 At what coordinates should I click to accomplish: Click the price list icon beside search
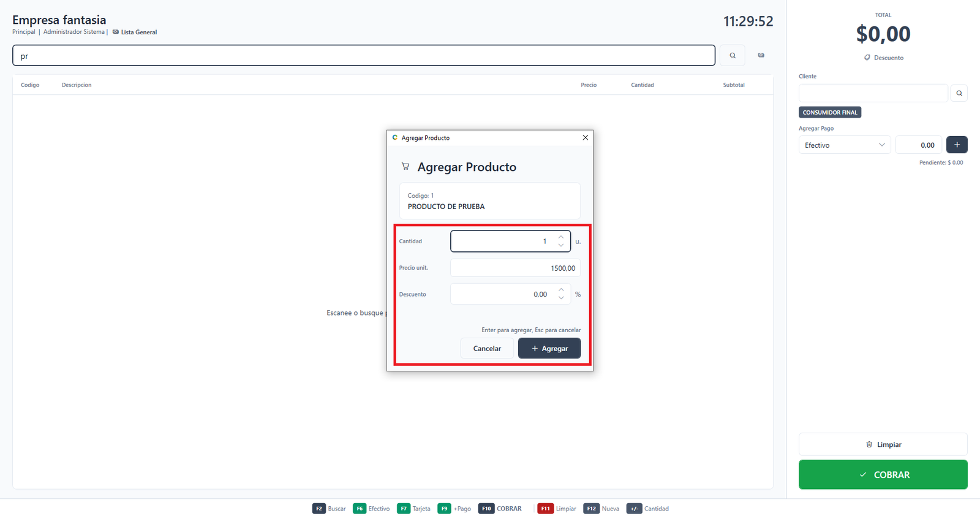[x=761, y=55]
